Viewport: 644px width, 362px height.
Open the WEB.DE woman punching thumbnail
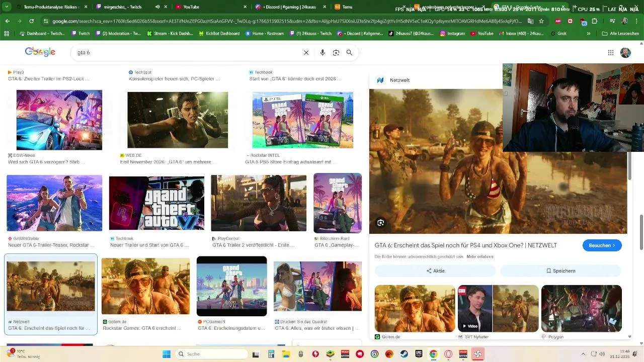(178, 120)
